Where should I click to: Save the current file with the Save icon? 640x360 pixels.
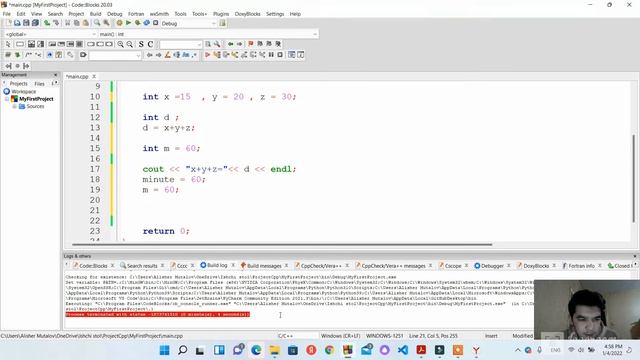click(26, 23)
